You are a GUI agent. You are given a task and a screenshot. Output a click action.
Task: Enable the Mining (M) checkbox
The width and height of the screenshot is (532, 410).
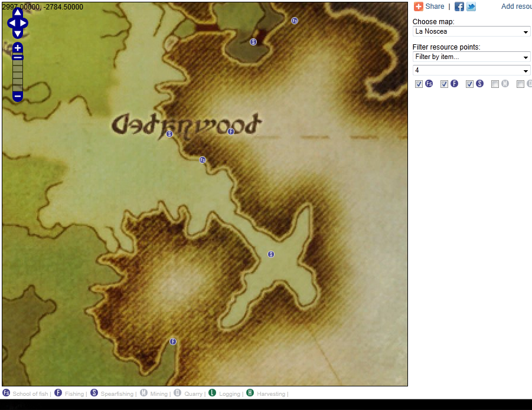[495, 84]
